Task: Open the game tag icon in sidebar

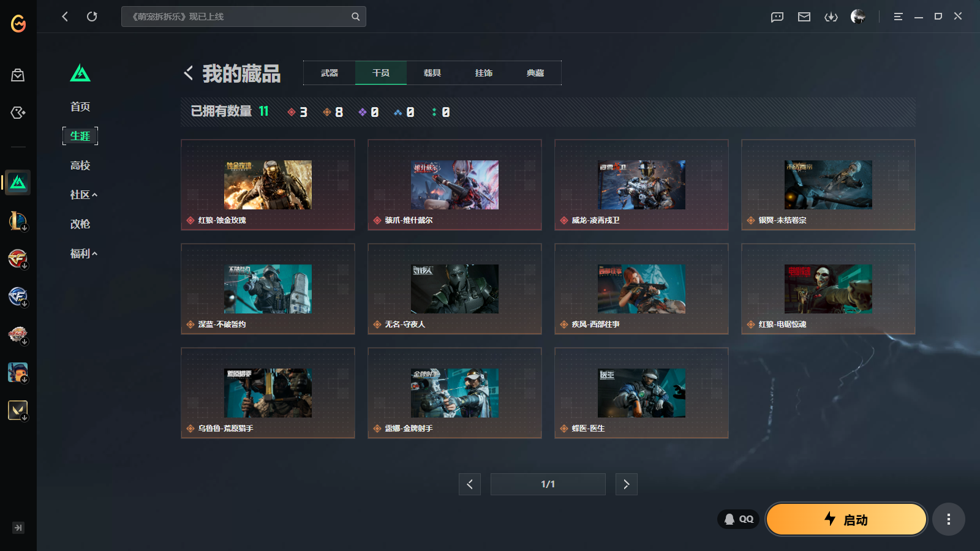Action: 18,113
